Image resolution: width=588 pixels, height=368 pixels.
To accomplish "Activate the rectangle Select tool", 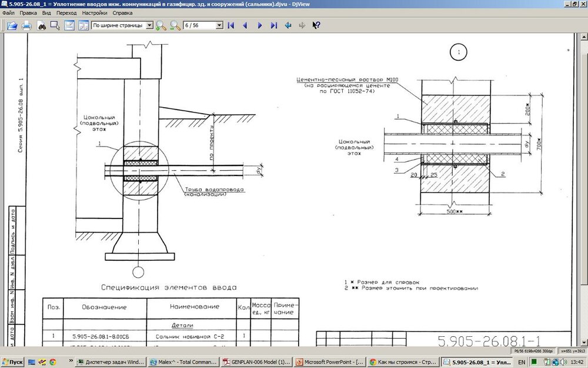I will (x=55, y=25).
